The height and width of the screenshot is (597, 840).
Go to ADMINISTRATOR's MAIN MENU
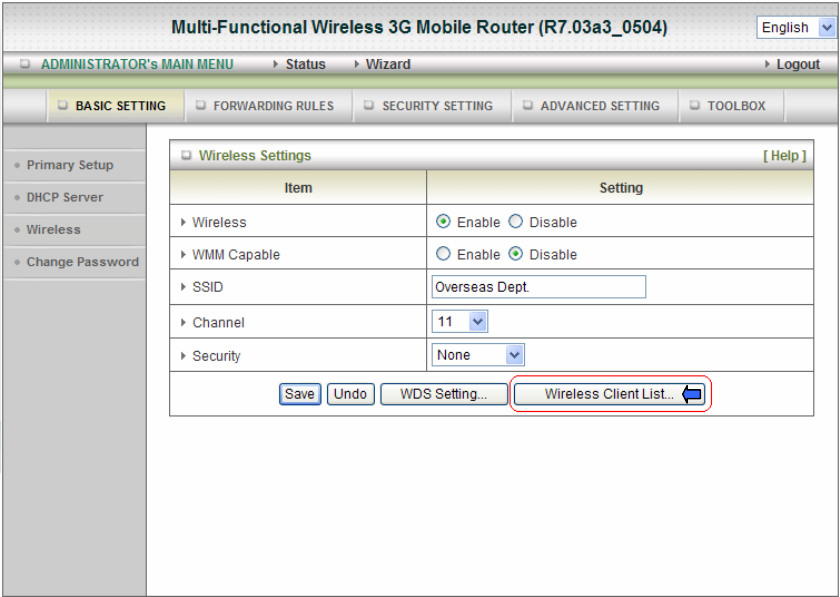(x=137, y=64)
